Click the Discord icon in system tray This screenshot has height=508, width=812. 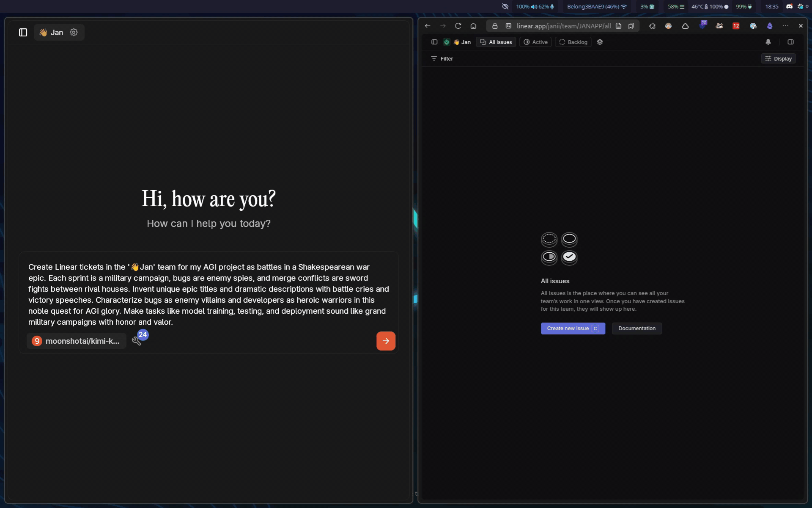pyautogui.click(x=789, y=6)
